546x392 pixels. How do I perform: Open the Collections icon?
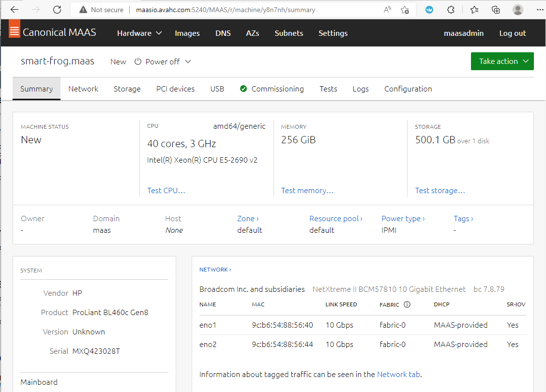pyautogui.click(x=496, y=10)
